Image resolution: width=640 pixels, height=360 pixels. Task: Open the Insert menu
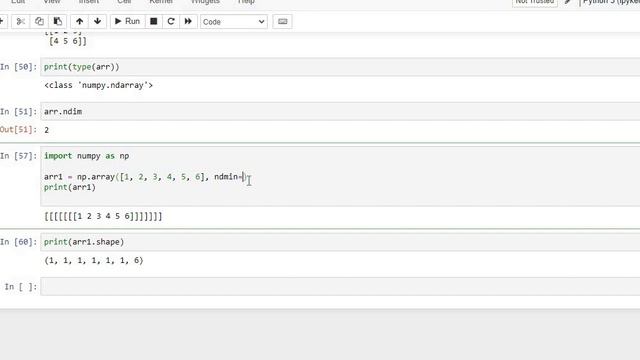pyautogui.click(x=89, y=2)
